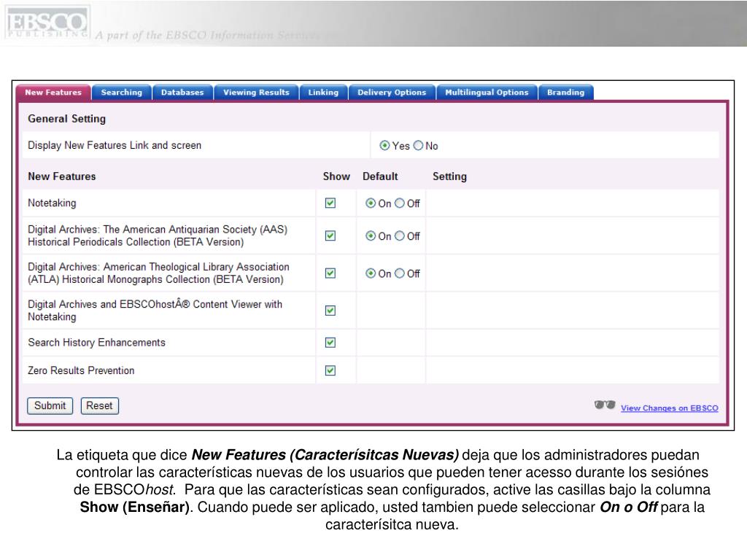Set ATLA Historical Monographs default to Off
Screen dimensions: 747x560
pos(400,273)
